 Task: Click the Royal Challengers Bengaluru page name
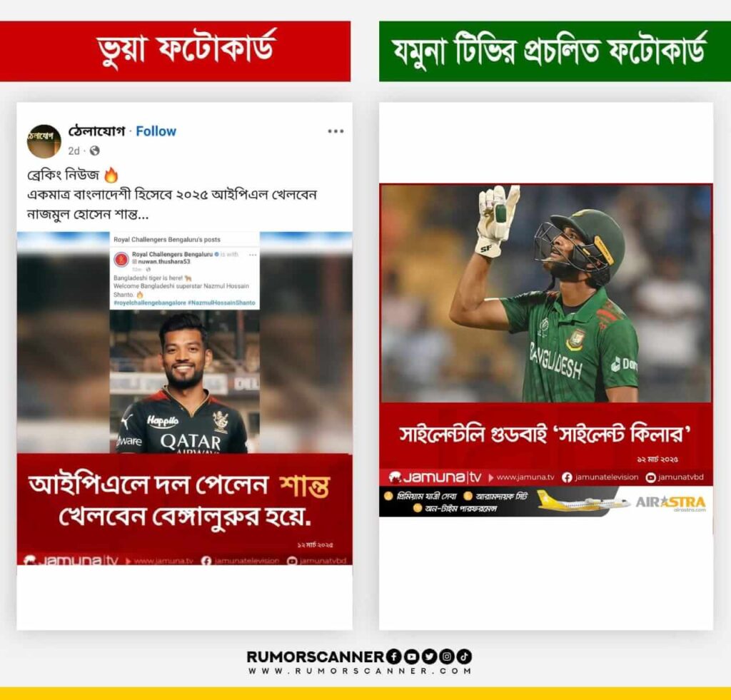coord(172,254)
